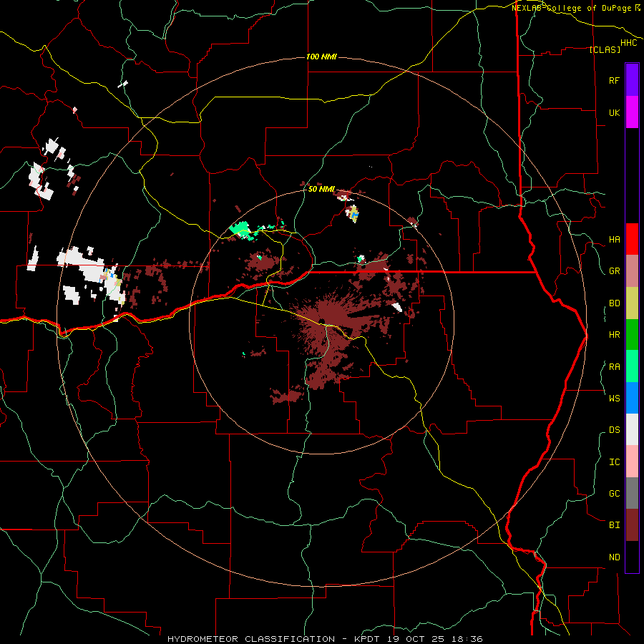Select the gray GC legend swatch

coord(632,493)
